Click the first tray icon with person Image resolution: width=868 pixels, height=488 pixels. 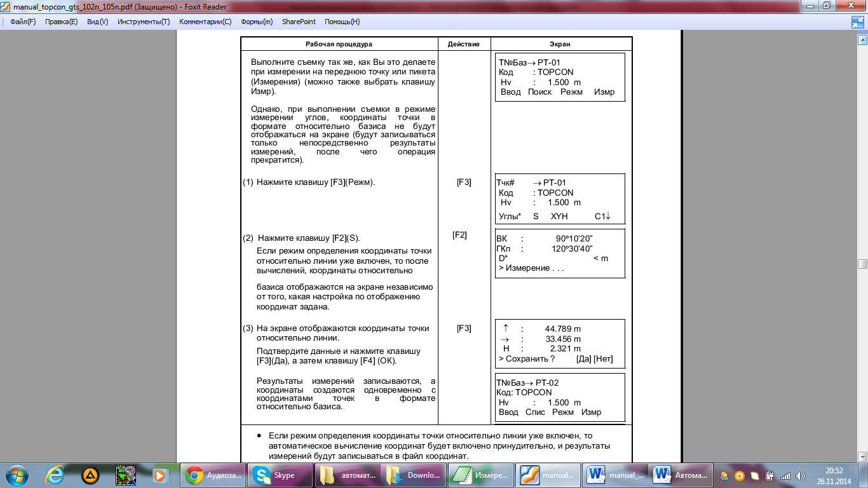(x=724, y=475)
